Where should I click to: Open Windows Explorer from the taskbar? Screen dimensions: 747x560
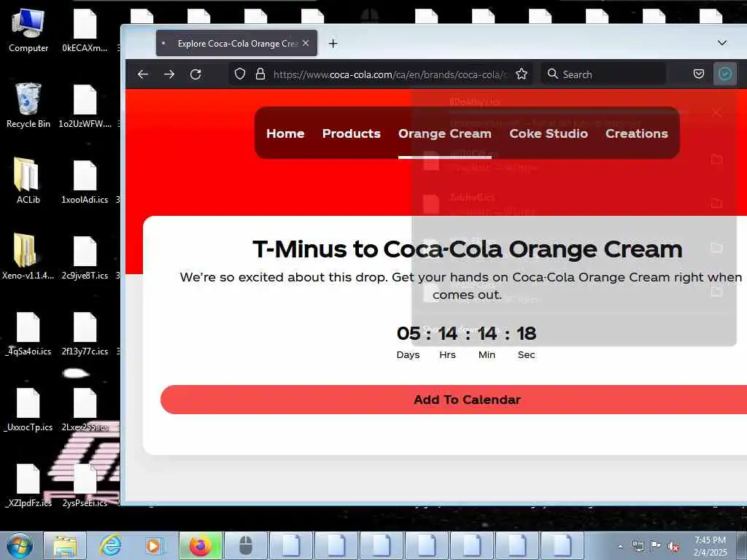click(x=65, y=545)
